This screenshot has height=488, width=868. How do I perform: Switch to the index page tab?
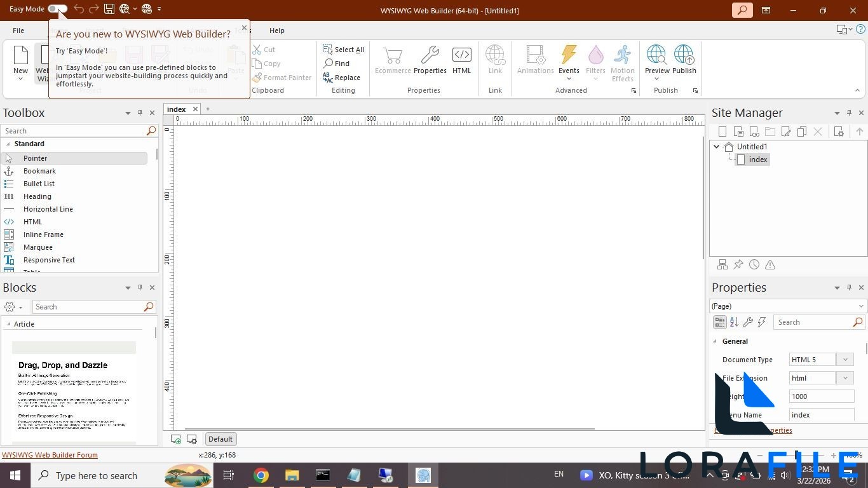pyautogui.click(x=175, y=109)
